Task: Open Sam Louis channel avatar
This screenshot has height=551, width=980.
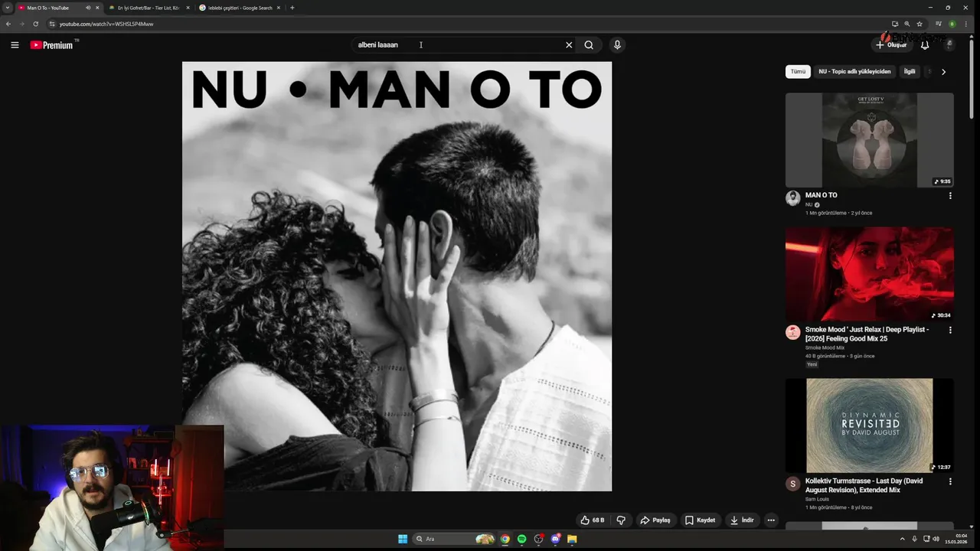Action: click(x=793, y=484)
